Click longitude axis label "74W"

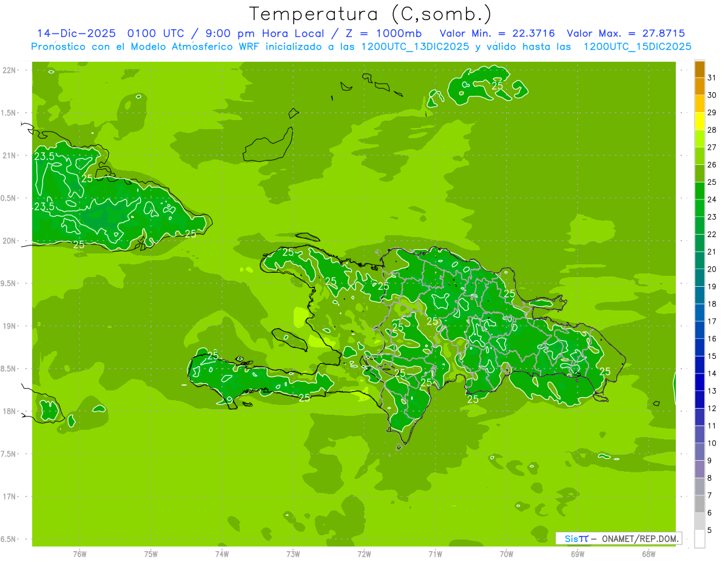[222, 554]
